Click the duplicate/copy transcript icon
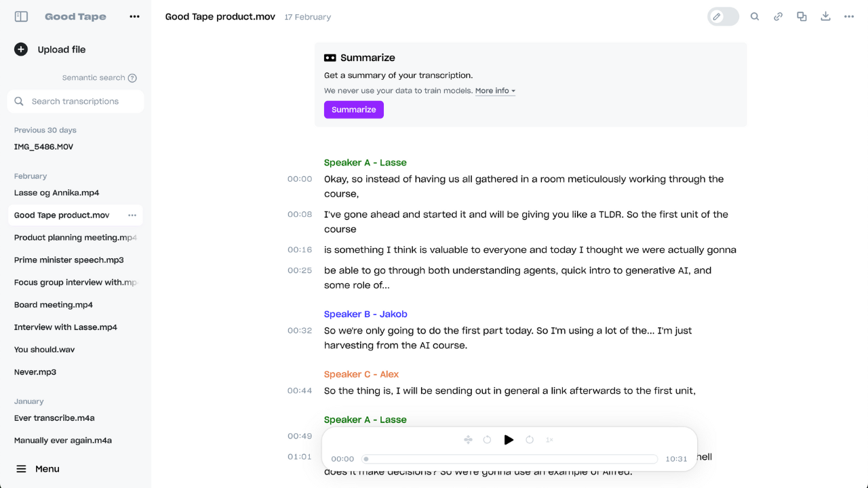 point(802,17)
